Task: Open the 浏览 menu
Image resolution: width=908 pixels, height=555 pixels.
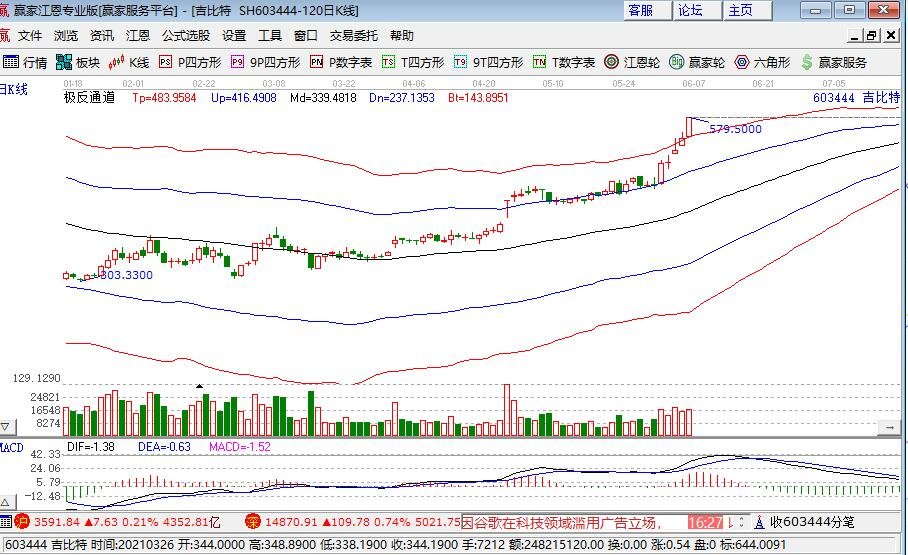Action: [65, 36]
